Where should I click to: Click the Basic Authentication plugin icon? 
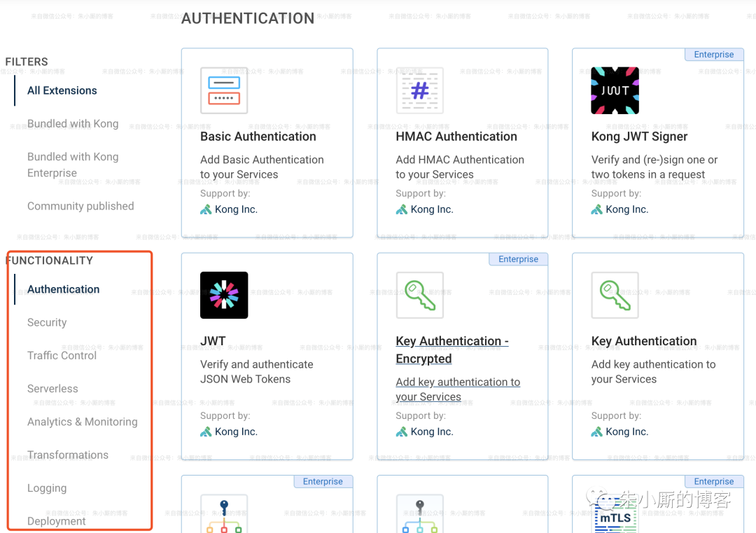pyautogui.click(x=224, y=90)
